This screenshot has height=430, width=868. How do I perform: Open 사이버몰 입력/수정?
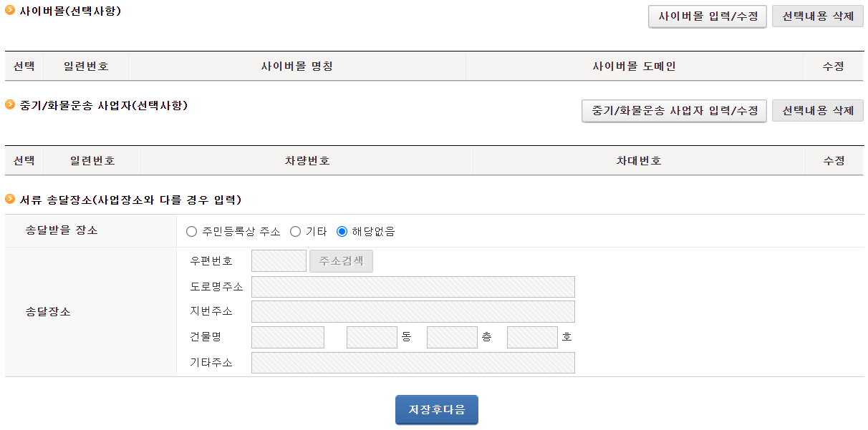pyautogui.click(x=708, y=16)
